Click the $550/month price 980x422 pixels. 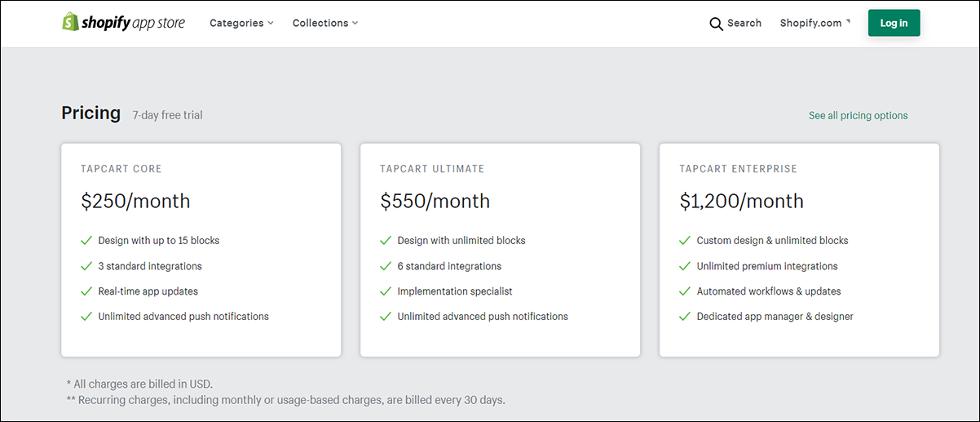click(435, 201)
